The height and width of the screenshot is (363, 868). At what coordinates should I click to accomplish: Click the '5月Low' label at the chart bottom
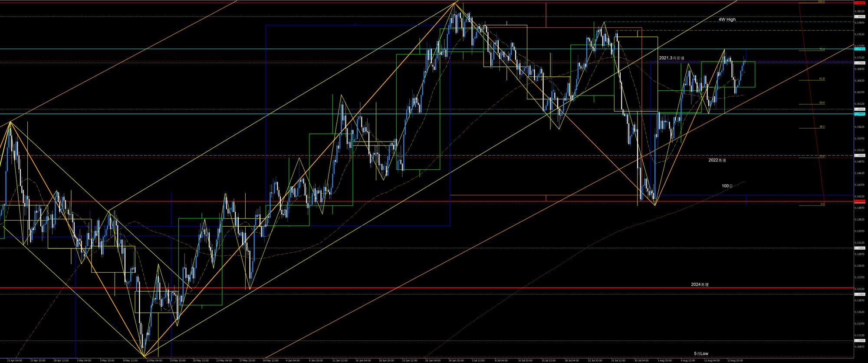pos(701,353)
